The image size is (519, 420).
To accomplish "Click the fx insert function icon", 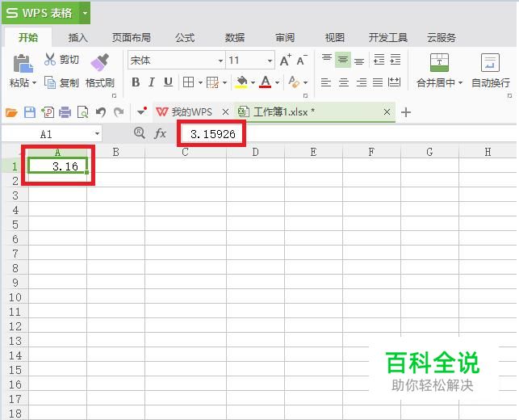I will [x=160, y=133].
